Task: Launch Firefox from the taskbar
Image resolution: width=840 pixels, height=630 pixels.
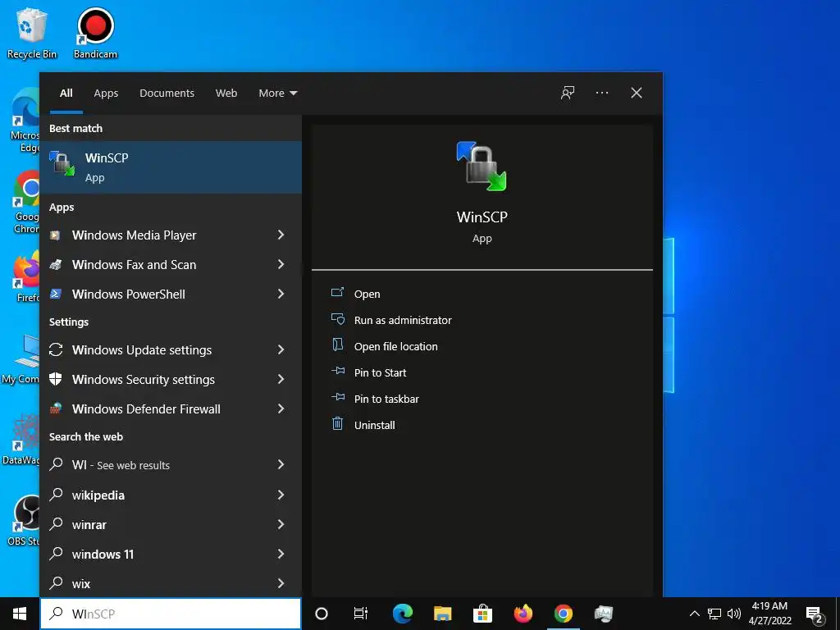Action: pyautogui.click(x=523, y=614)
